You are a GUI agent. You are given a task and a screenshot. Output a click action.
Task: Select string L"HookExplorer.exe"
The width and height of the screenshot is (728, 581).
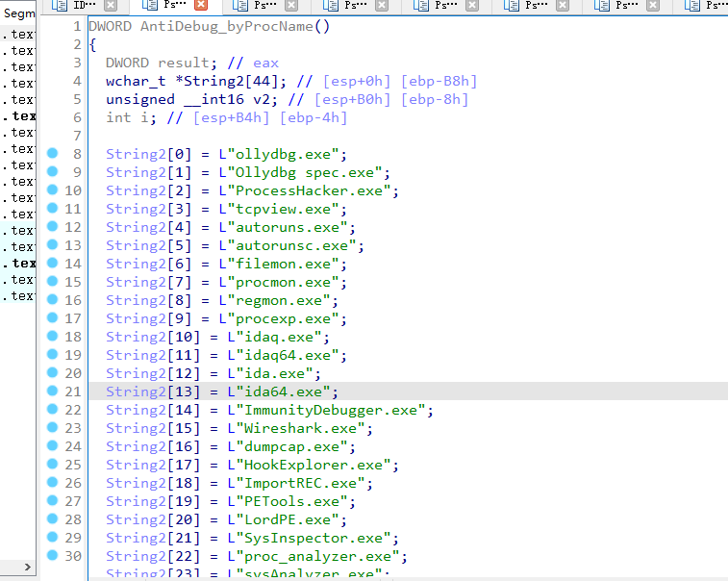coord(309,465)
